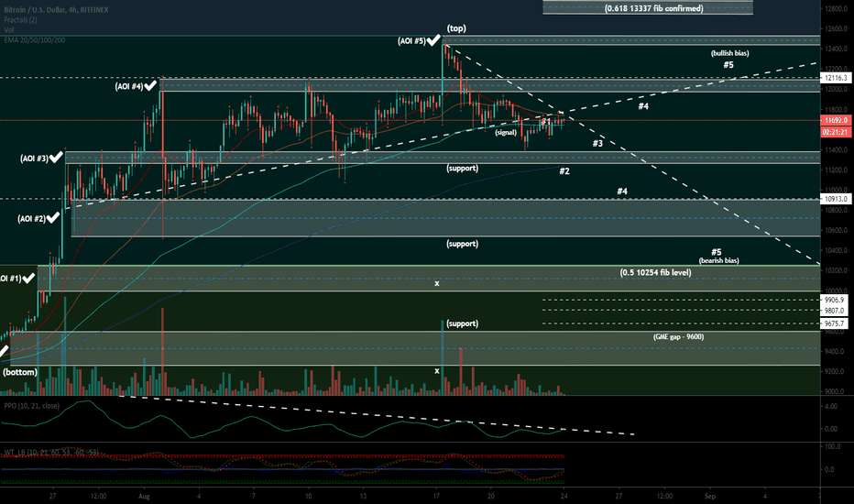Click the (support) label above the volume spike
This screenshot has width=854, height=504.
(x=463, y=323)
